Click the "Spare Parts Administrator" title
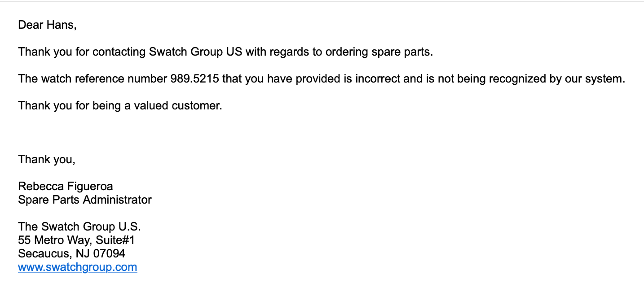 [x=85, y=200]
